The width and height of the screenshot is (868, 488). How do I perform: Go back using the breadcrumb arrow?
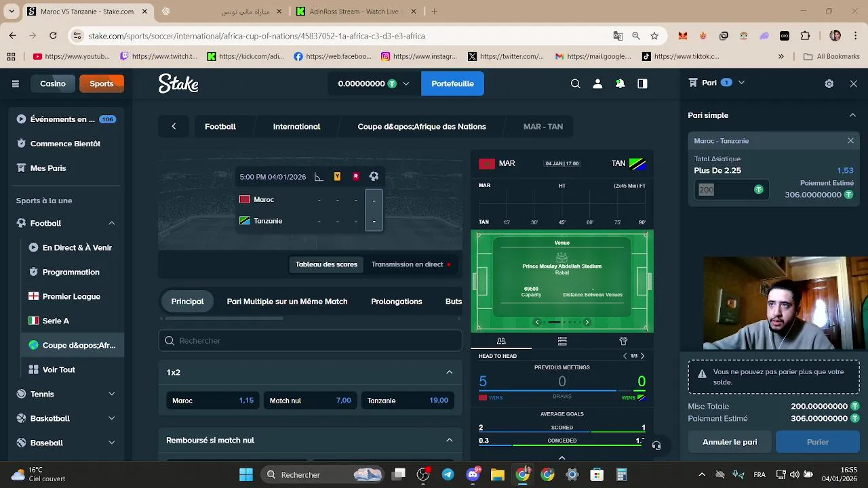click(x=174, y=127)
